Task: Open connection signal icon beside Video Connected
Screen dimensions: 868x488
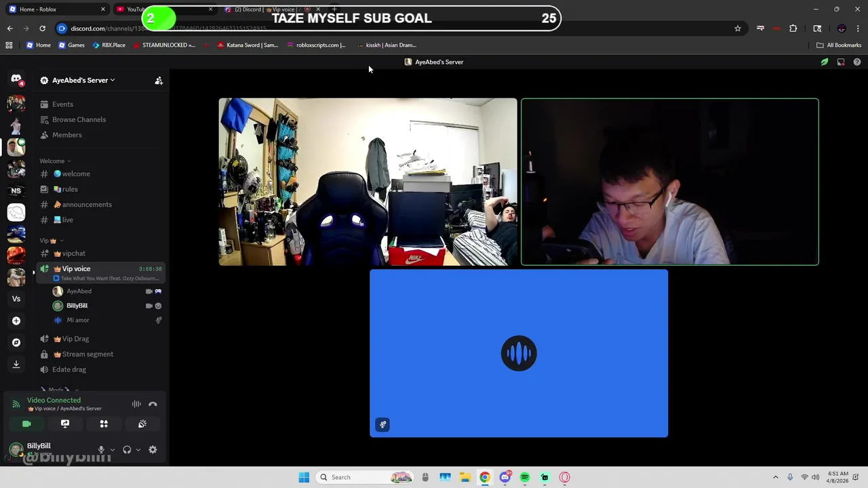Action: 16,404
